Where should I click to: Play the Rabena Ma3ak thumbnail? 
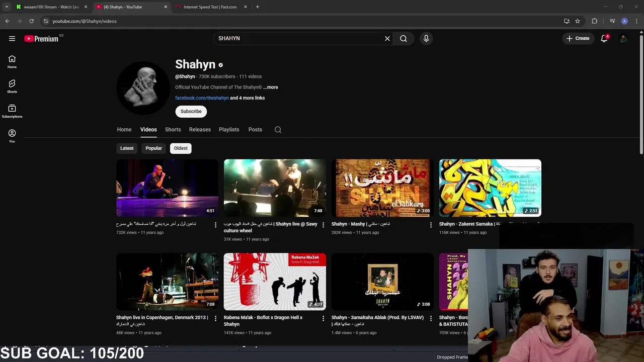point(275,282)
